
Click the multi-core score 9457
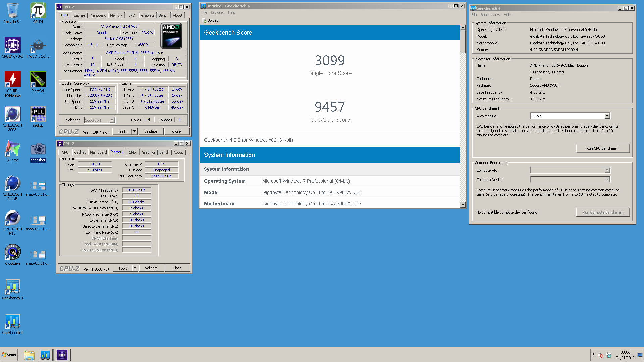(330, 107)
